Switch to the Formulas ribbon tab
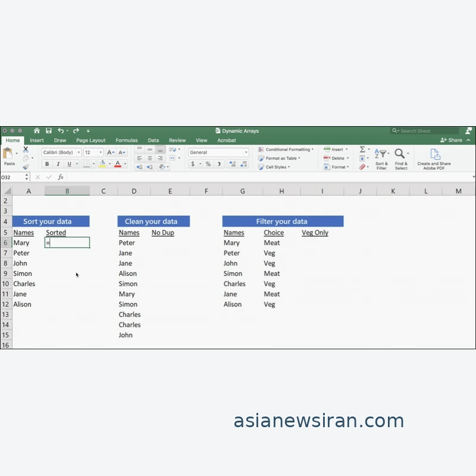This screenshot has width=476, height=476. (127, 140)
